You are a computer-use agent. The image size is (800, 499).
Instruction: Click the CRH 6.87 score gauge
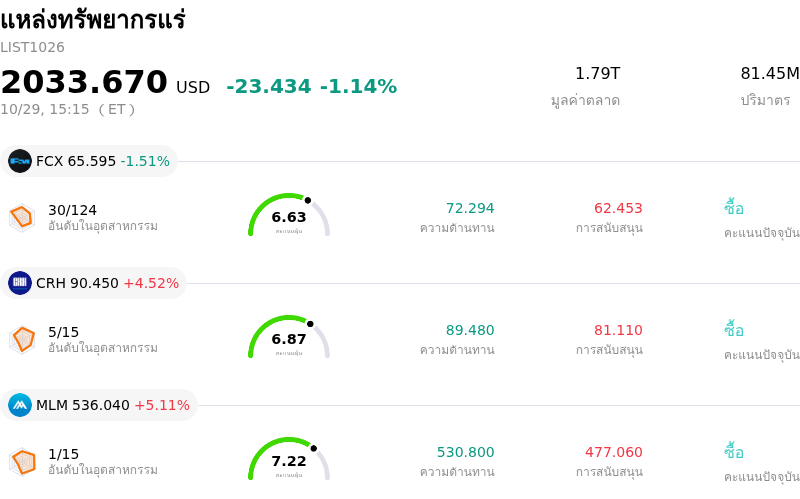click(289, 337)
